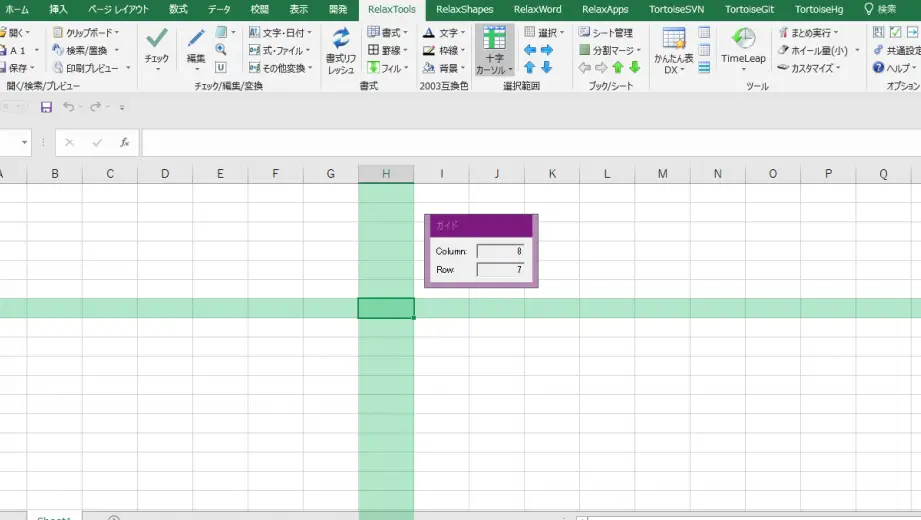Click the blue right arrow in 選択範囲

(x=547, y=50)
